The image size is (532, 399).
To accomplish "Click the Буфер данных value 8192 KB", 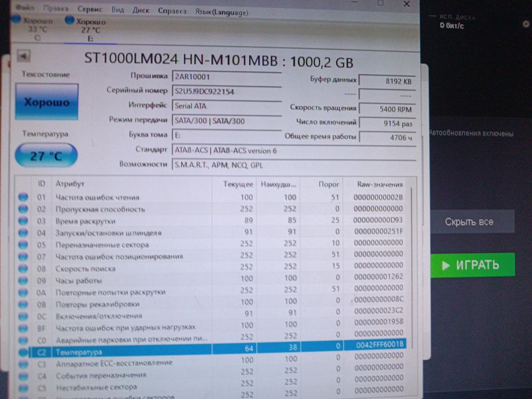I will pyautogui.click(x=387, y=81).
